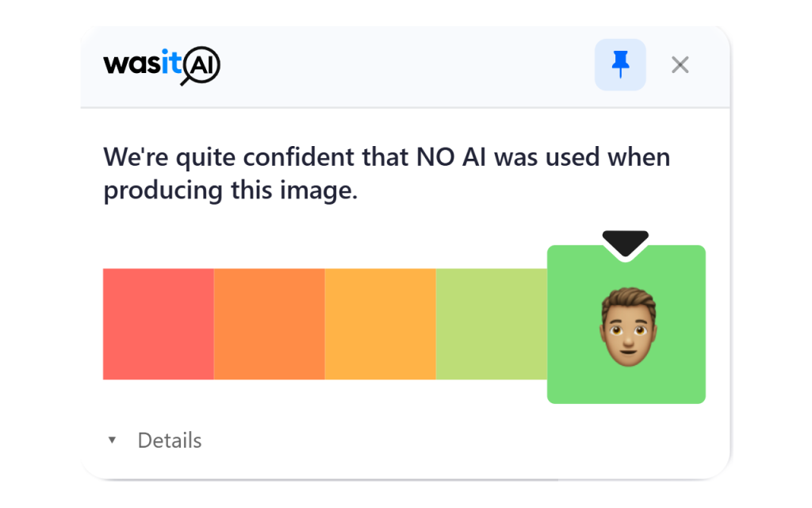Click the 'producing this image.' text line

point(231,190)
